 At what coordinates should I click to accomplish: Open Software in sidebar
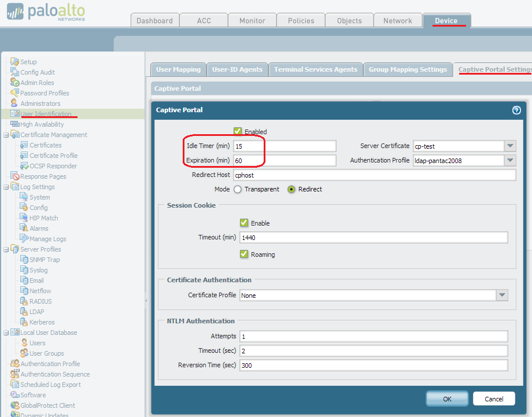[x=33, y=395]
